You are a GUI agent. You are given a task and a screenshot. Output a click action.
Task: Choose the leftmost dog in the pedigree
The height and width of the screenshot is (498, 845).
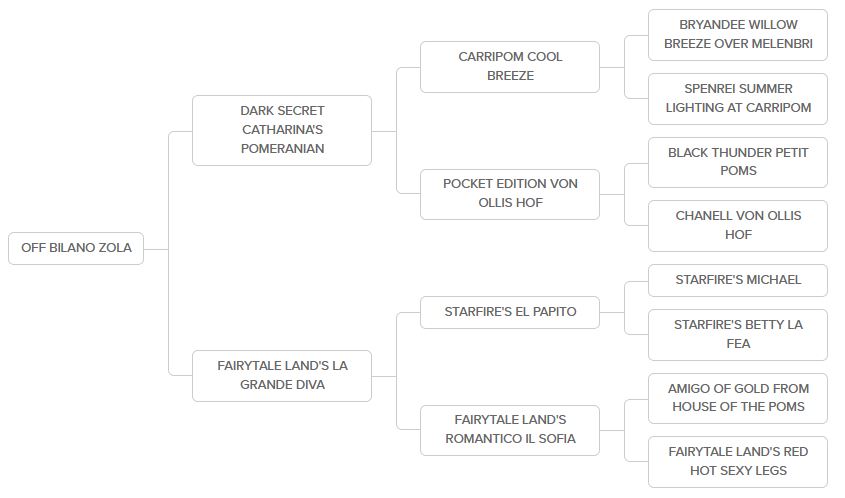pyautogui.click(x=76, y=248)
